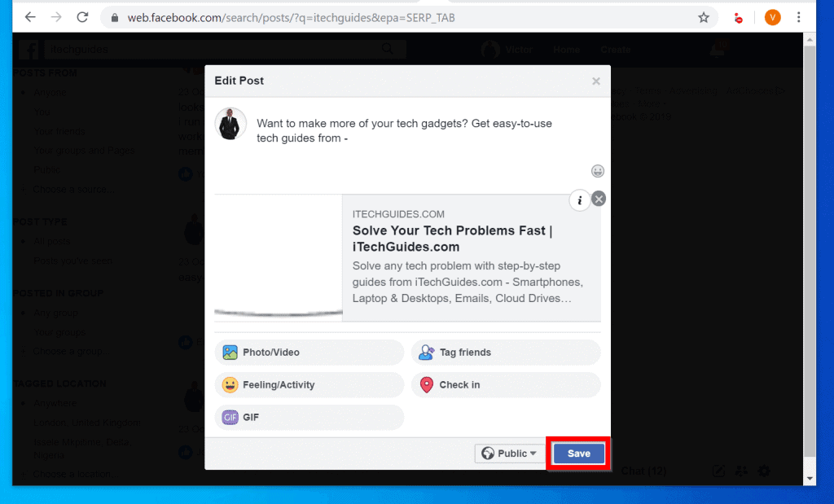This screenshot has width=834, height=504.
Task: Click the Tag friends person icon
Action: (427, 353)
